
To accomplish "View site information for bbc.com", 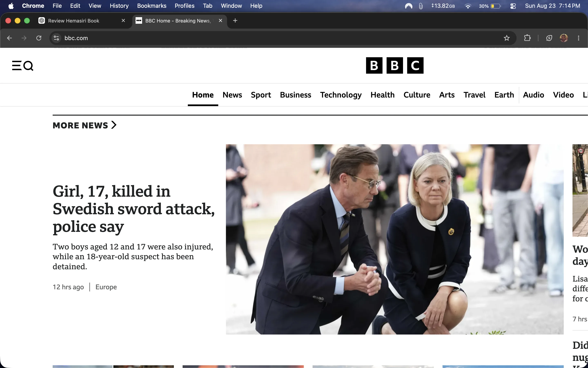I will pyautogui.click(x=56, y=38).
